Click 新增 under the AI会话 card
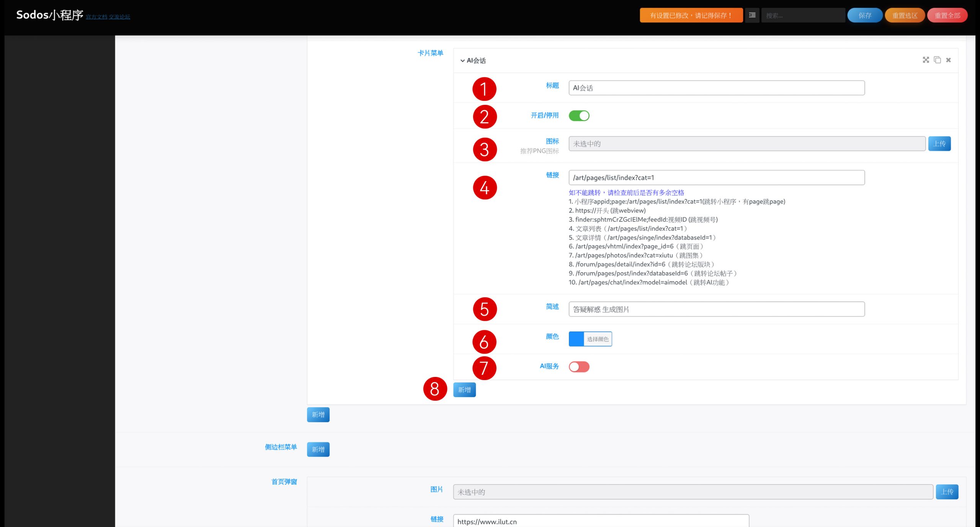Screen dimensions: 980x527 click(464, 390)
